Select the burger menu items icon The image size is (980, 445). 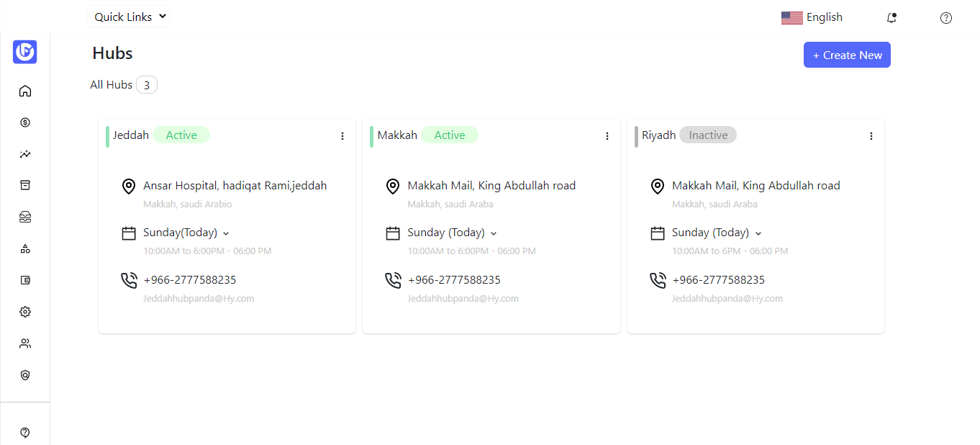25,217
